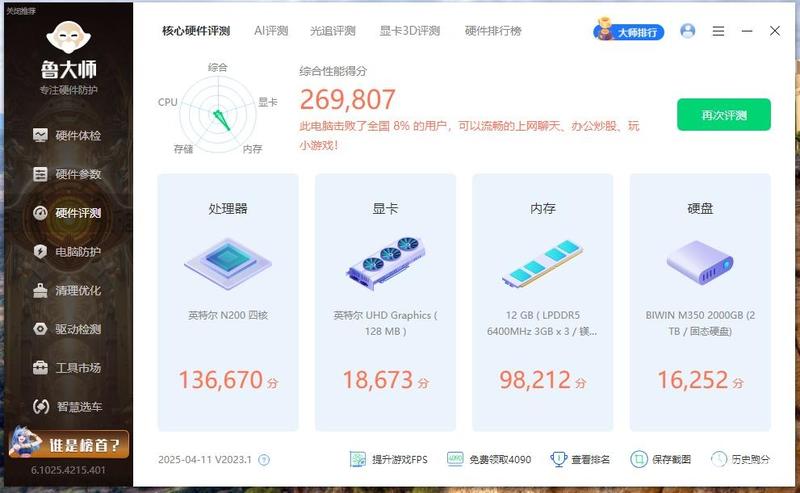
Task: Click the 显卡 graphics card icon
Action: coord(386,262)
